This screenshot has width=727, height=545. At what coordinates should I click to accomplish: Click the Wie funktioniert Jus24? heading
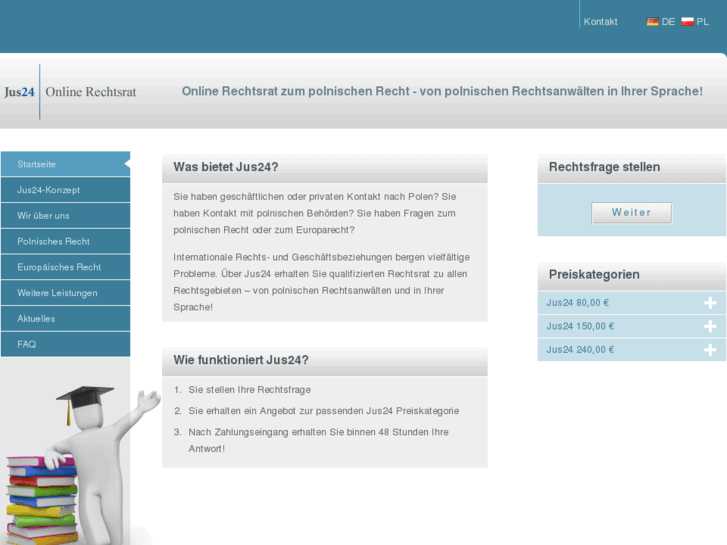point(241,360)
